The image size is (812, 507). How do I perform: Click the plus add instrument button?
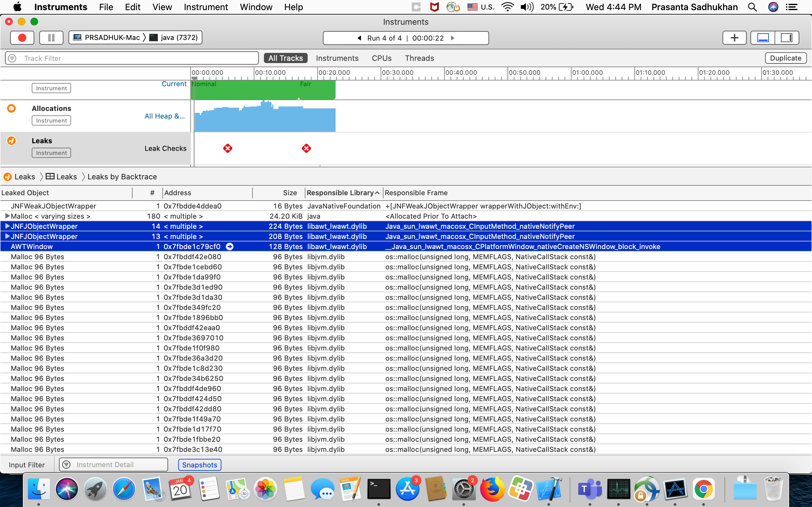pyautogui.click(x=734, y=38)
